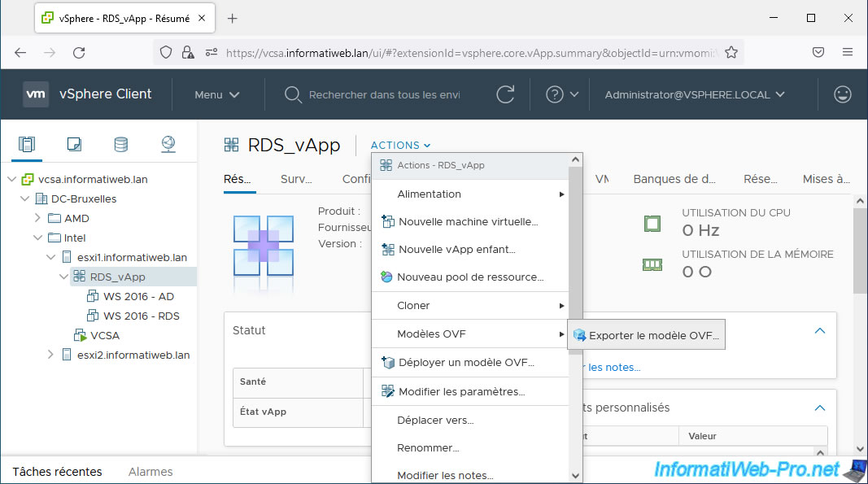The height and width of the screenshot is (484, 868).
Task: Open Alimentation submenu
Action: point(470,194)
